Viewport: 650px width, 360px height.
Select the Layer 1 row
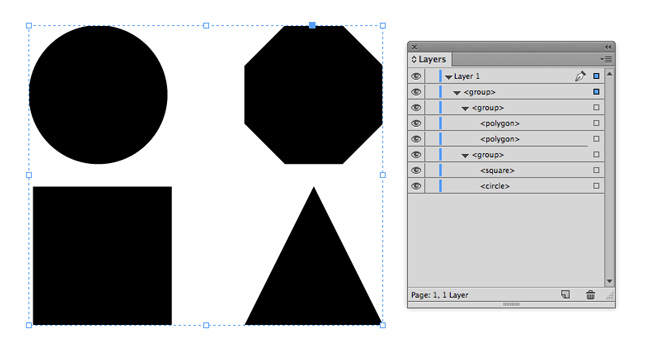click(506, 76)
